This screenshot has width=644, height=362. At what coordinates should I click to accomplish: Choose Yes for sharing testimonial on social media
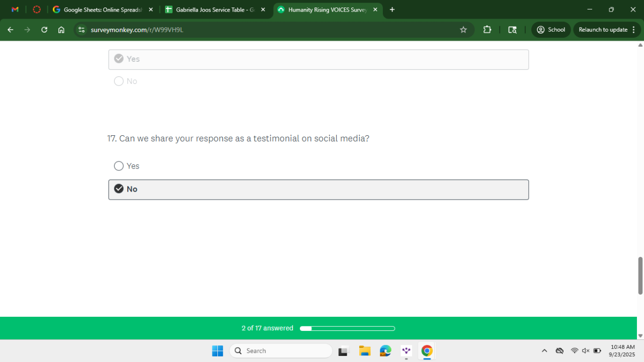127,166
